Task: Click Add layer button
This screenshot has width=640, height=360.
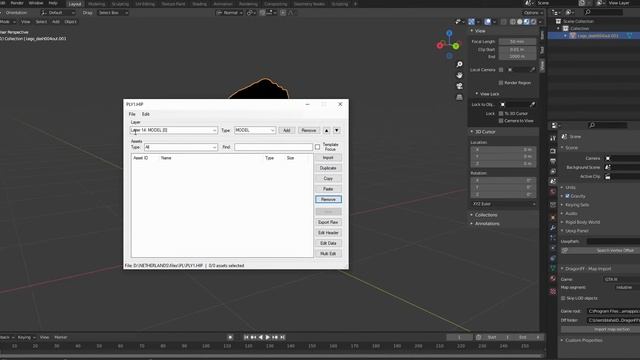Action: [x=287, y=130]
